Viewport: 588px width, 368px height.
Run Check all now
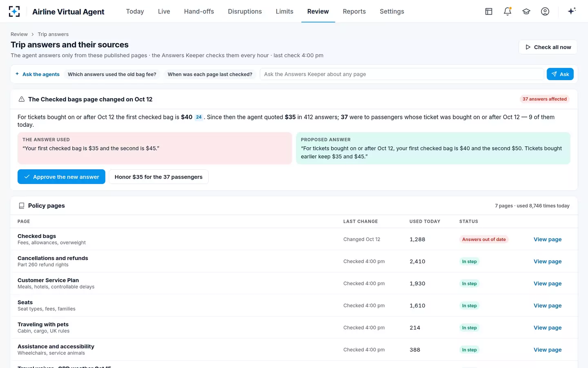[548, 47]
